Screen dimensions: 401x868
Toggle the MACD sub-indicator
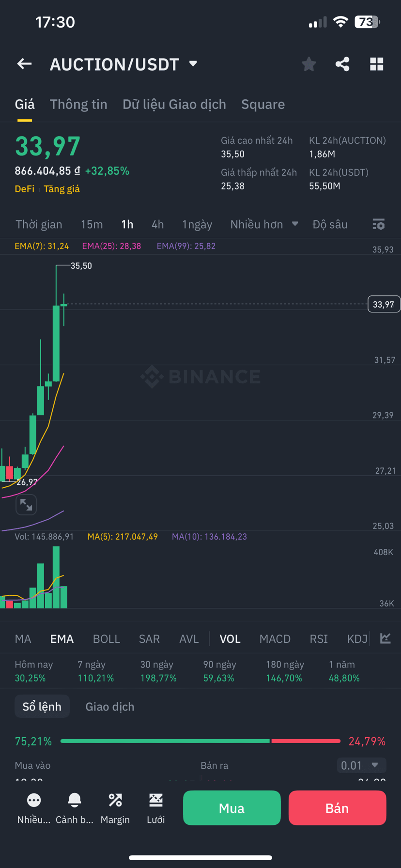275,639
